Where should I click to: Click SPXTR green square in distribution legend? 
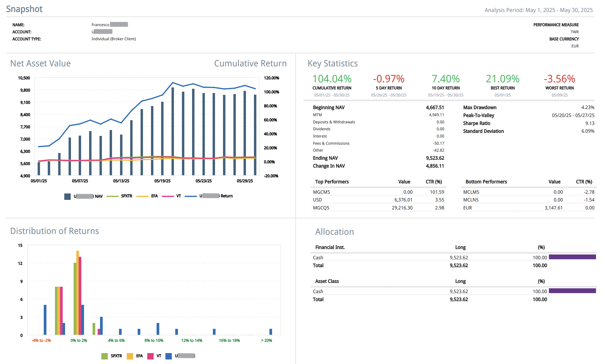tap(105, 356)
